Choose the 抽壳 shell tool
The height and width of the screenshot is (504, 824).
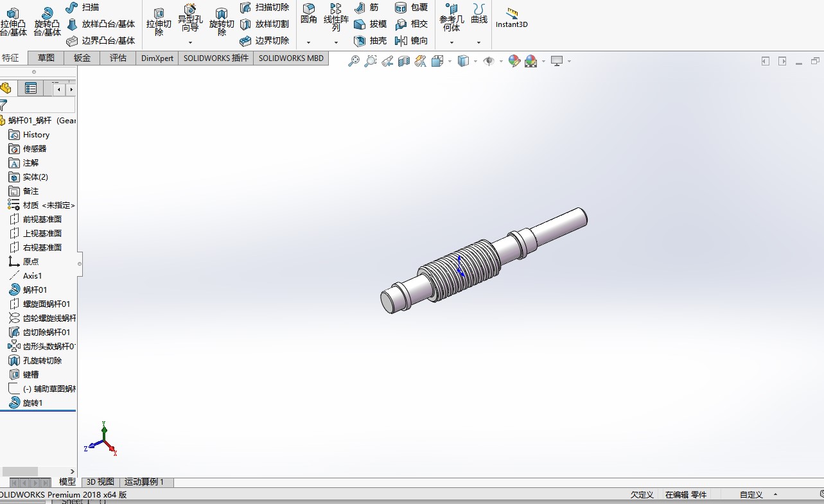coord(371,40)
